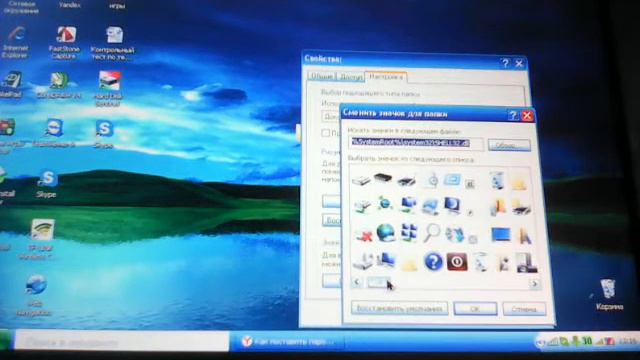
Task: Launch TeamViewer from the desktop
Action: (53, 133)
